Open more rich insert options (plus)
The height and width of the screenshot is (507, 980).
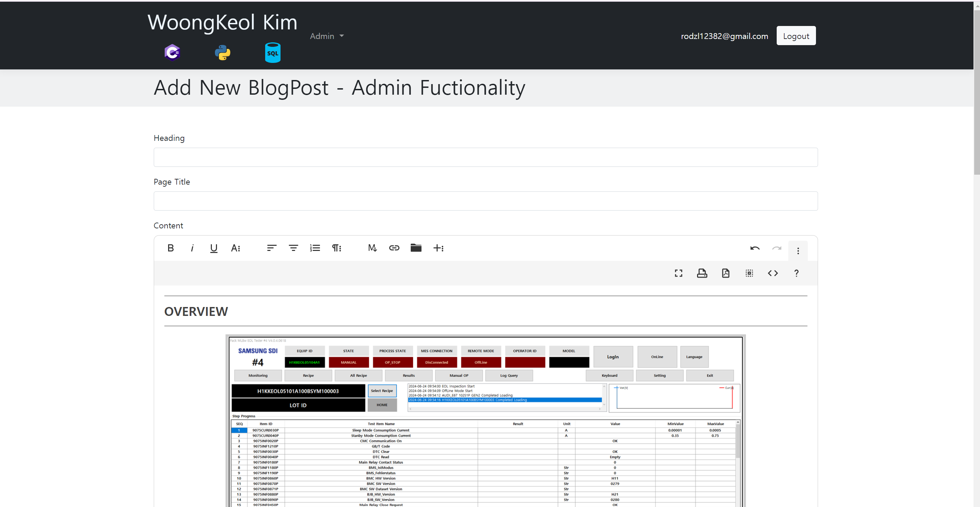(438, 248)
